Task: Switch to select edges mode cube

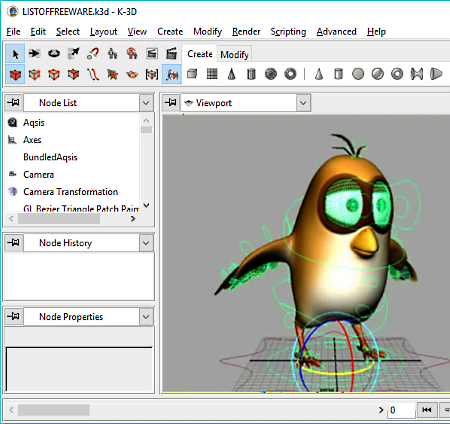Action: coord(54,74)
